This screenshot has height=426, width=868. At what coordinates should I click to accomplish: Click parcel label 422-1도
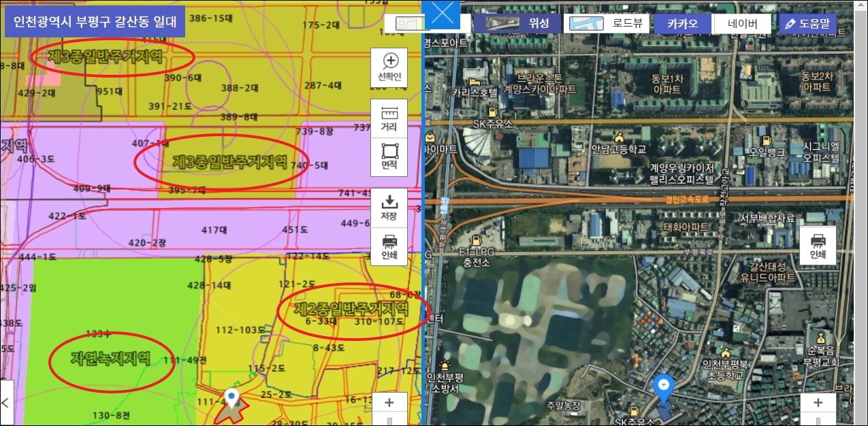click(67, 216)
